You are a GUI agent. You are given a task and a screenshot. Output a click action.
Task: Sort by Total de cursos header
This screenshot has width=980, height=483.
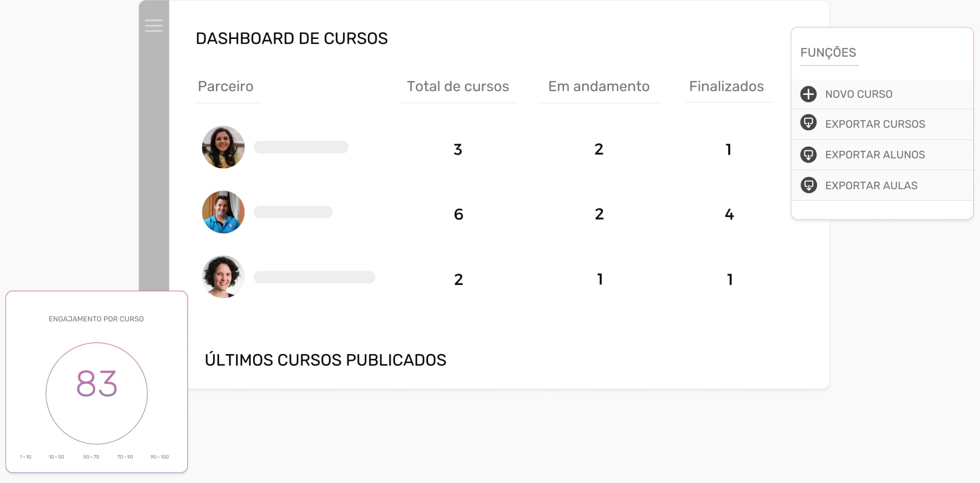[x=457, y=86]
